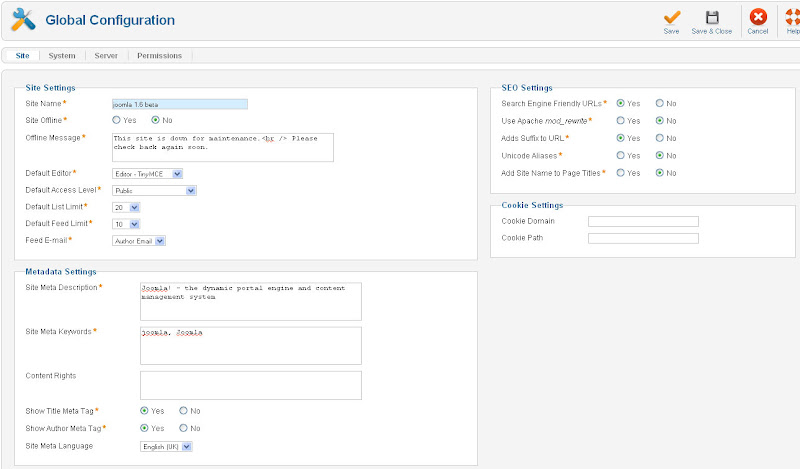This screenshot has height=469, width=800.
Task: Click the "Site Settings" section heading
Action: (51, 88)
